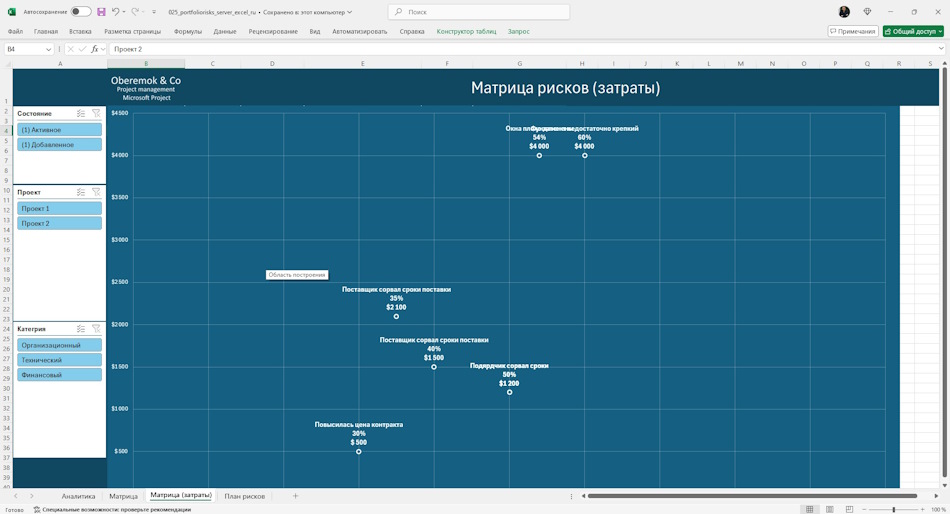Open the Рецензирование ribbon tab
The height and width of the screenshot is (514, 950).
click(273, 32)
